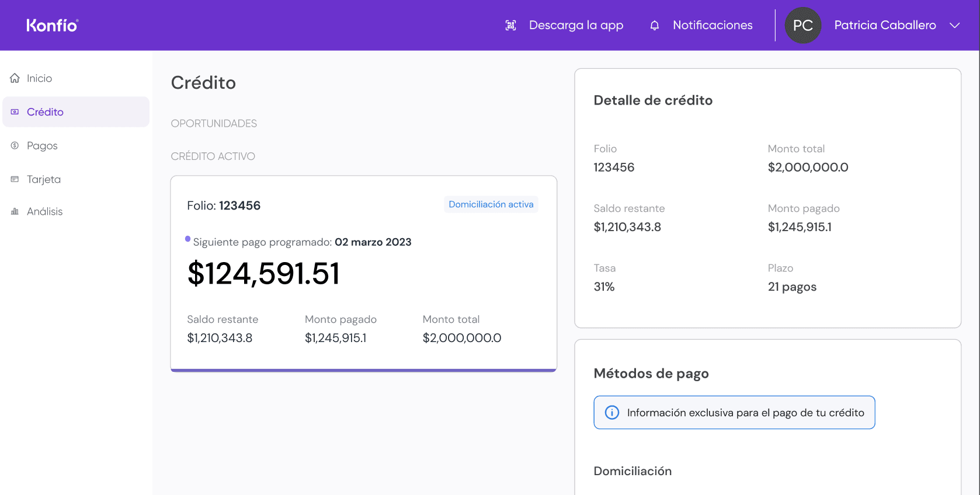Click the Tarjeta card icon
The image size is (980, 495).
coord(15,179)
